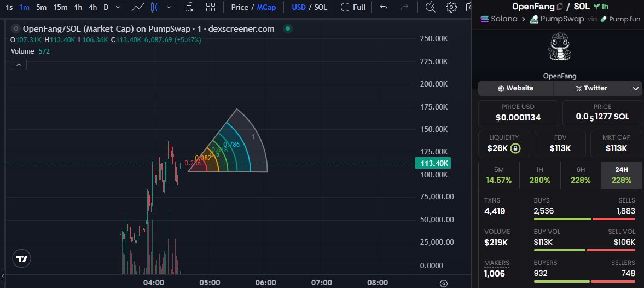644x288 pixels.
Task: Switch chart to daily D interval
Action: 106,7
